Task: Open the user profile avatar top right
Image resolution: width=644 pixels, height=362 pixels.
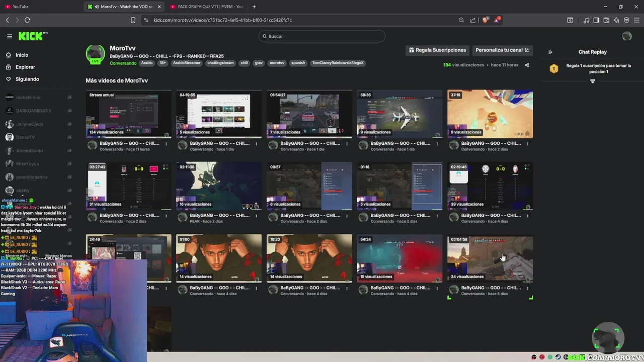Action: pyautogui.click(x=627, y=36)
